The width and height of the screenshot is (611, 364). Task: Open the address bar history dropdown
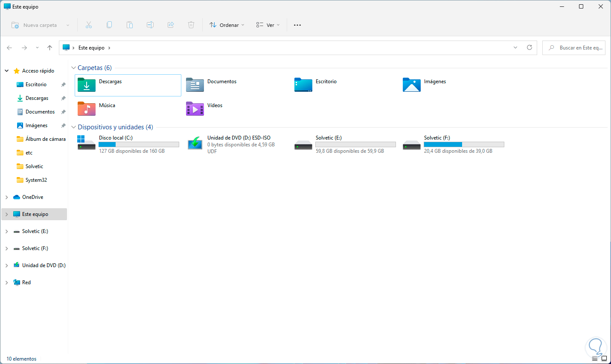tap(515, 47)
